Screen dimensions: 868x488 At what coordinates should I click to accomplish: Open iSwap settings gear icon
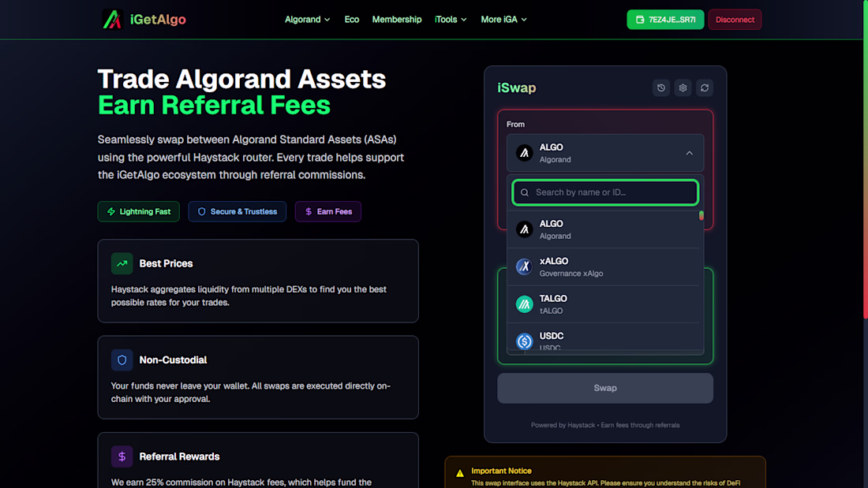(683, 88)
